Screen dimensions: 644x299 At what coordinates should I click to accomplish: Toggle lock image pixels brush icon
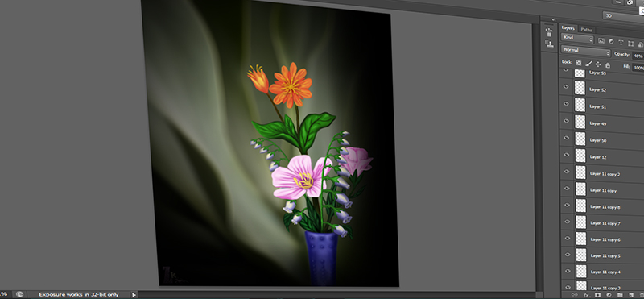tap(588, 64)
